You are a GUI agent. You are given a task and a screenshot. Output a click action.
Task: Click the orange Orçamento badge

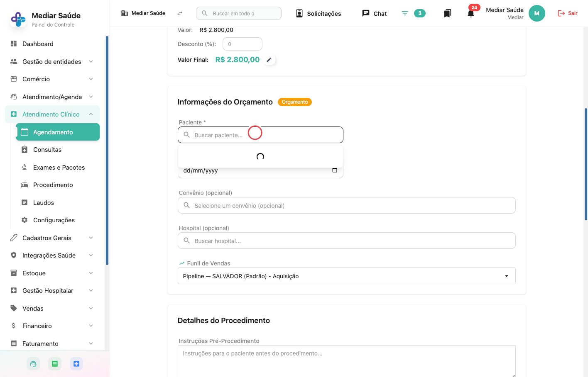click(294, 102)
